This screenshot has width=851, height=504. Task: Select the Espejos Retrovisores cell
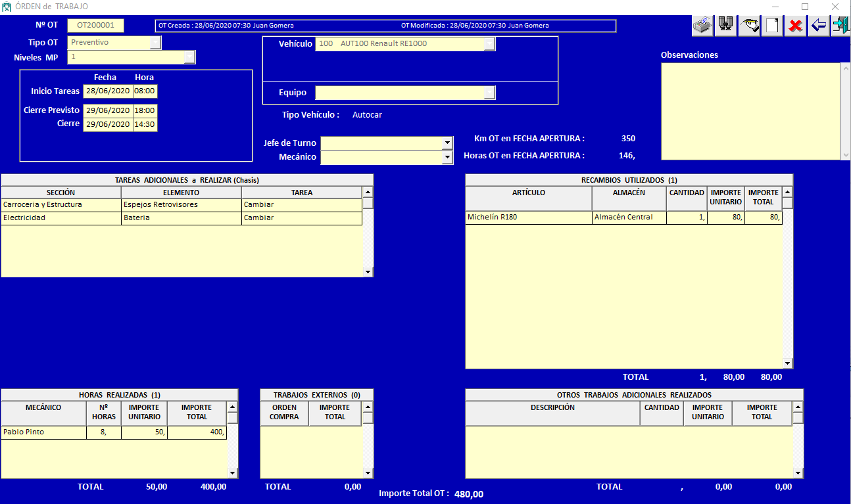click(x=182, y=205)
